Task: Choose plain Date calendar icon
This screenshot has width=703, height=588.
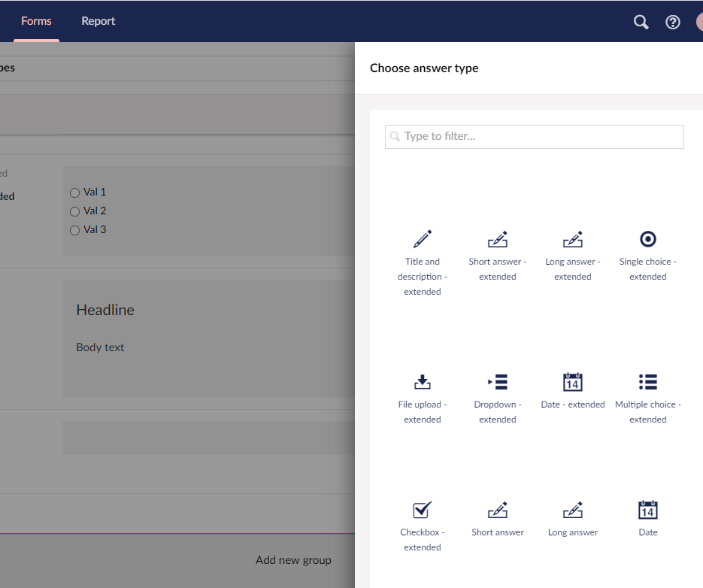Action: tap(648, 510)
